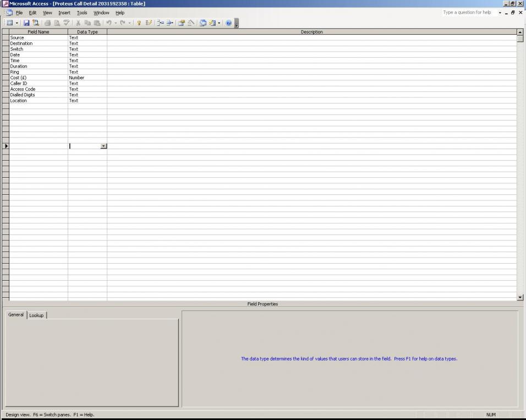The height and width of the screenshot is (420, 526).
Task: Save the table design
Action: tap(26, 23)
